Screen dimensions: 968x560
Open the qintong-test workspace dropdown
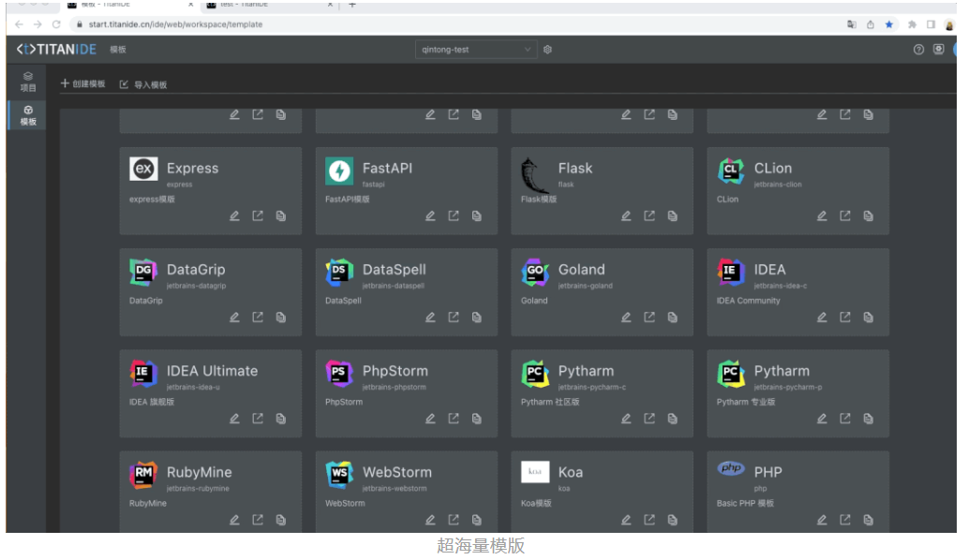tap(476, 50)
